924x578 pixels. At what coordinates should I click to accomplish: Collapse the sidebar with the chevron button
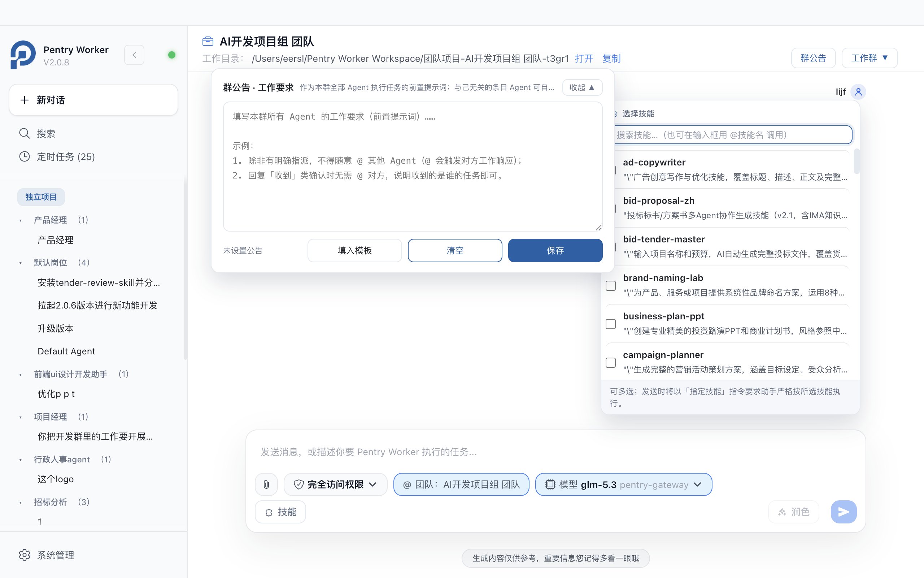tap(134, 55)
